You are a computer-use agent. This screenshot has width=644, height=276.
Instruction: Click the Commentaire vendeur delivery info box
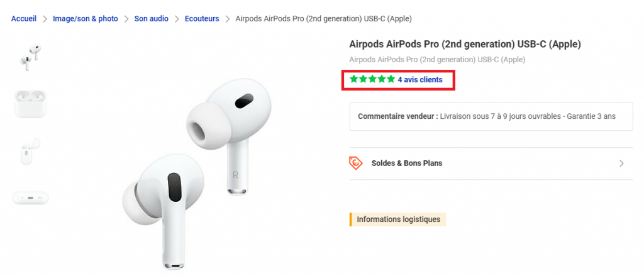pos(491,116)
